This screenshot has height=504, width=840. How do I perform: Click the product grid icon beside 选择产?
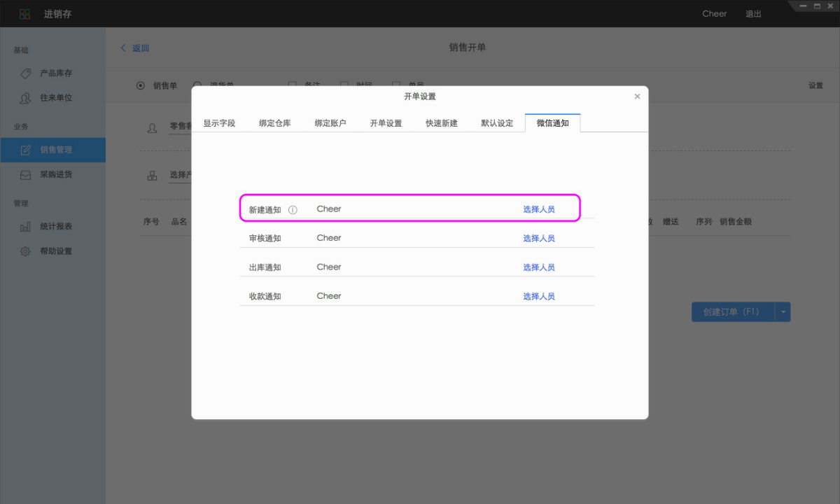coord(152,176)
